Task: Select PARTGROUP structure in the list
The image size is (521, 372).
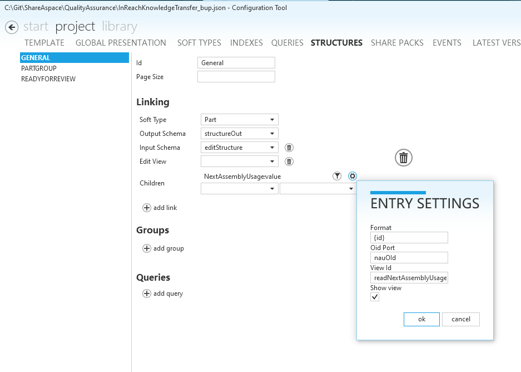Action: click(x=39, y=68)
